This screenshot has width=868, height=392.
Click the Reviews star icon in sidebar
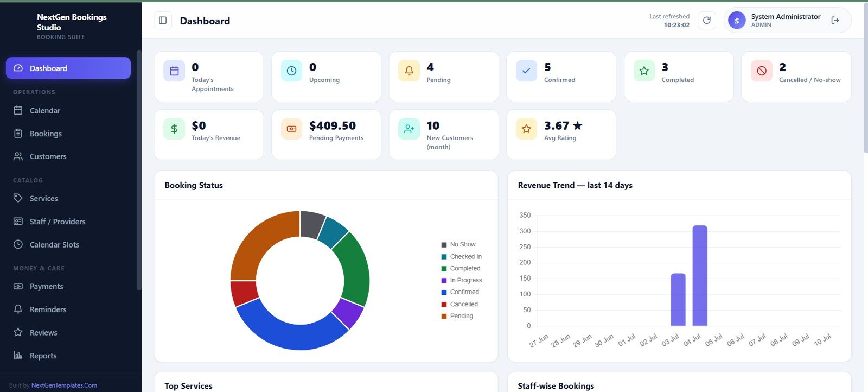pyautogui.click(x=18, y=332)
